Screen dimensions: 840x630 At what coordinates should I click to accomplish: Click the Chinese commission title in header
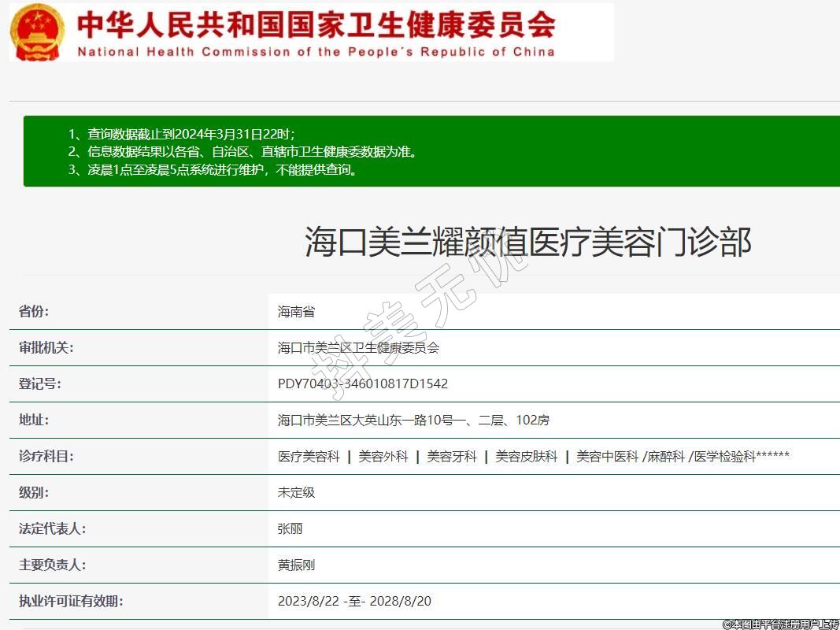coord(316,24)
